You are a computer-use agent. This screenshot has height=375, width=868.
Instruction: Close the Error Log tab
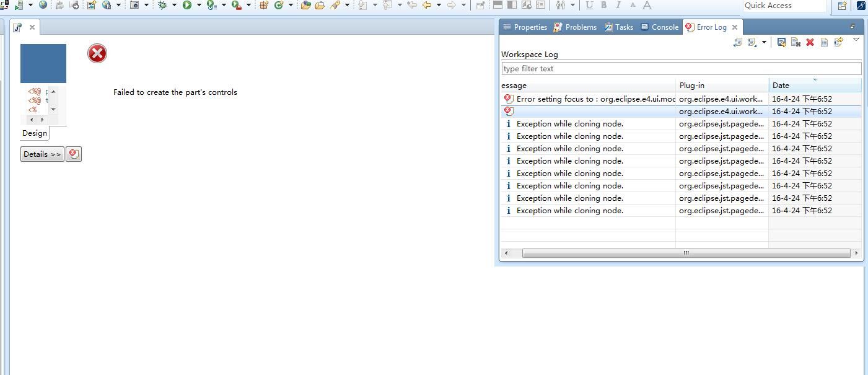(x=735, y=27)
